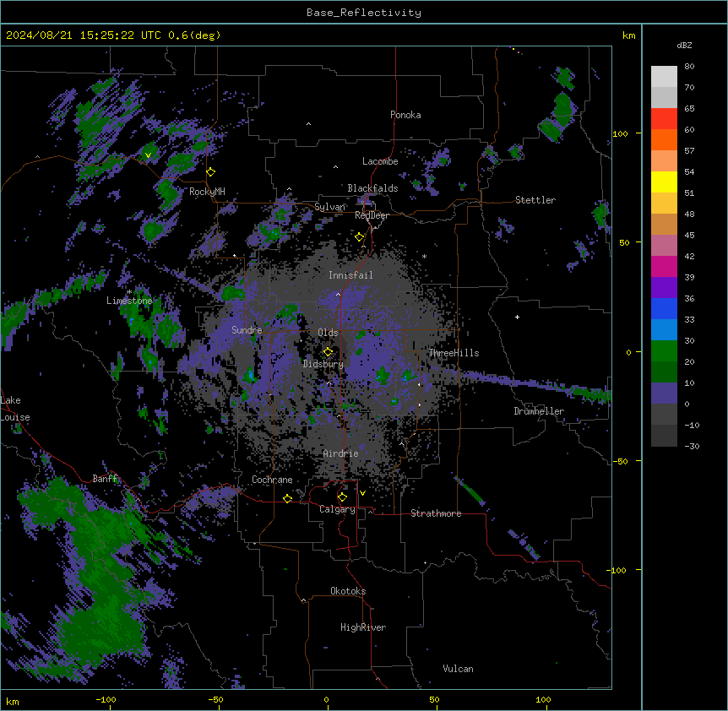The height and width of the screenshot is (711, 728).
Task: Click the 2024/08/21 15:25:22 UTC timestamp
Action: pyautogui.click(x=83, y=35)
